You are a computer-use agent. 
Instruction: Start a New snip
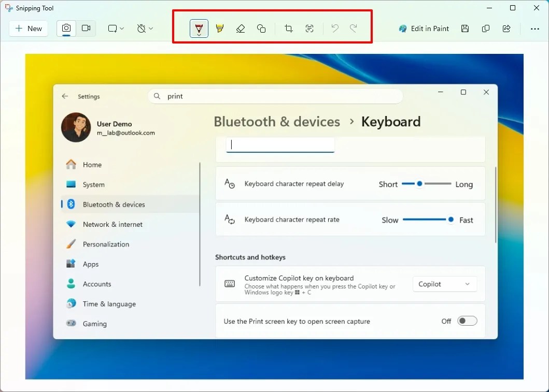(x=29, y=28)
